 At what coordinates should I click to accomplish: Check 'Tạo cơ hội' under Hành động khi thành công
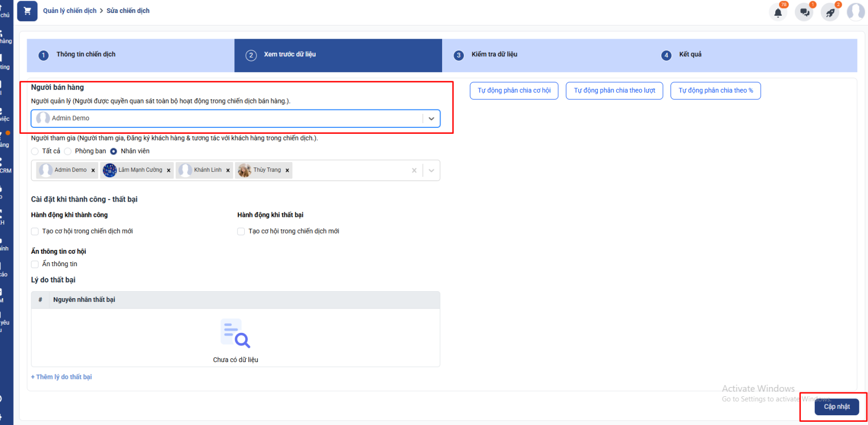click(x=35, y=231)
